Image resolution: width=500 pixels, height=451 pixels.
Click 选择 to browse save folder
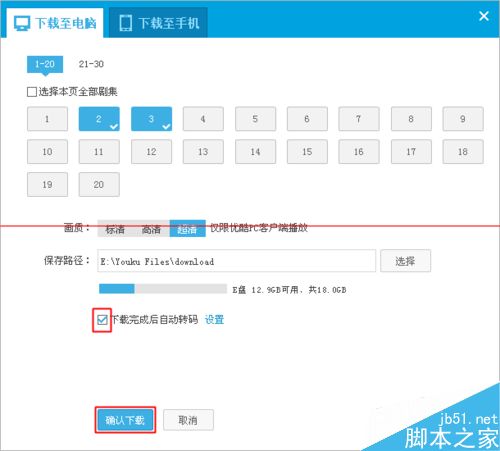(x=405, y=261)
